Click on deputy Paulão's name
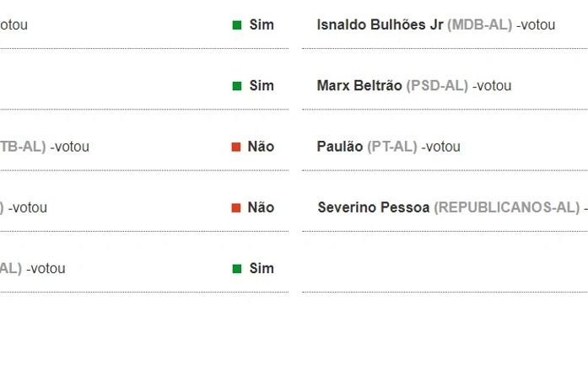 340,147
